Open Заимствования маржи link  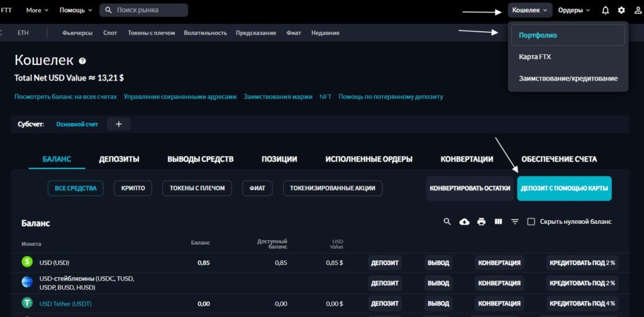tap(278, 97)
